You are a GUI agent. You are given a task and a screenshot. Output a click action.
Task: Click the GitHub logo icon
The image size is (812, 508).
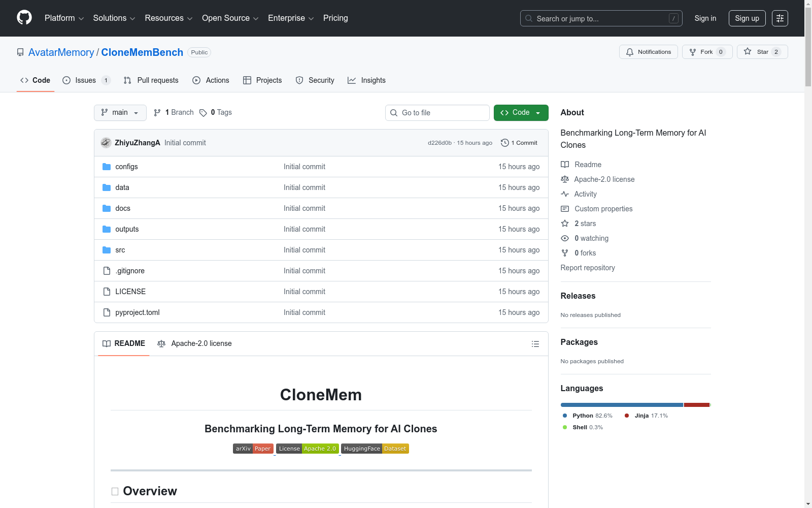coord(24,18)
